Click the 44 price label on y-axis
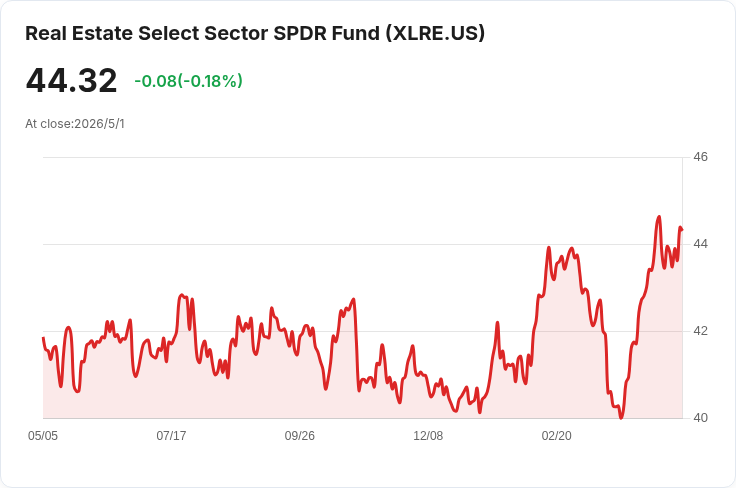The image size is (736, 488). (x=700, y=244)
